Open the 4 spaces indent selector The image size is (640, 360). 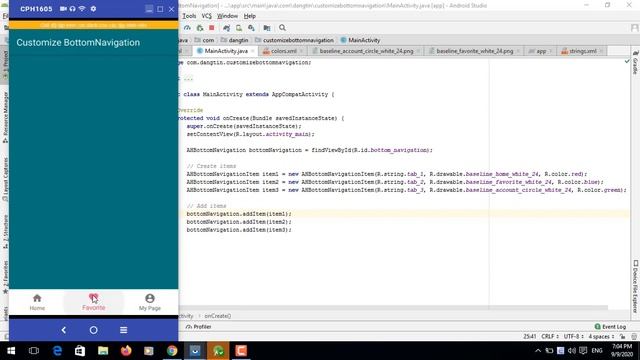601,336
